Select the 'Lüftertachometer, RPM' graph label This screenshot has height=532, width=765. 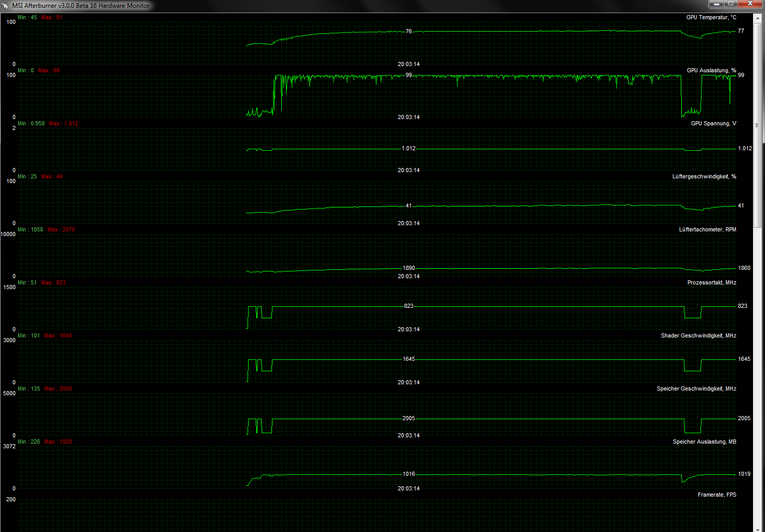(707, 229)
